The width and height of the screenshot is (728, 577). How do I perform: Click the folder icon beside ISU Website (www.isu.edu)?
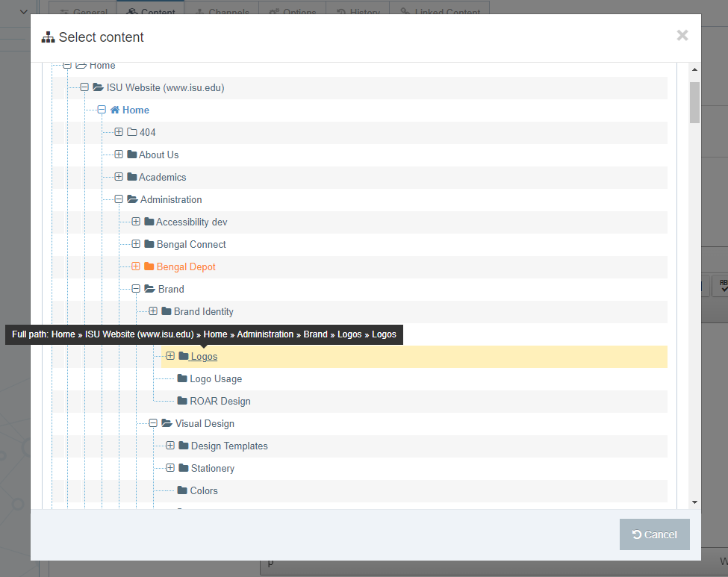click(x=97, y=87)
